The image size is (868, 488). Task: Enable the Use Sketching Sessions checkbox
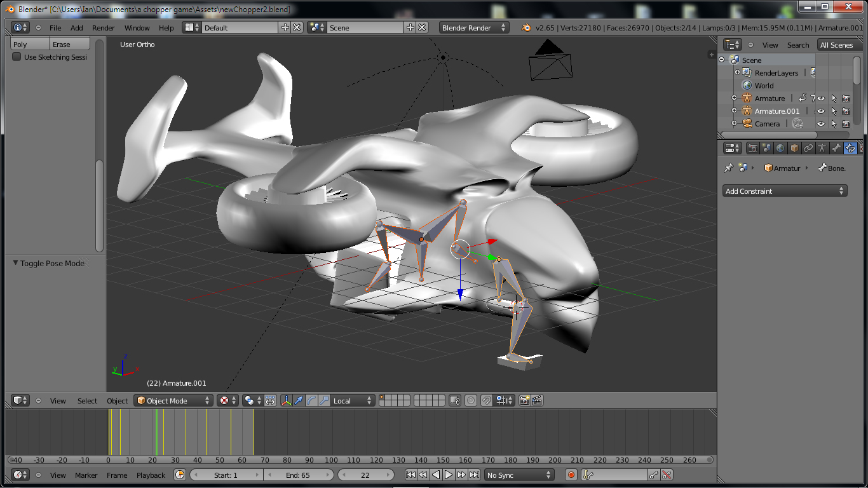(17, 57)
